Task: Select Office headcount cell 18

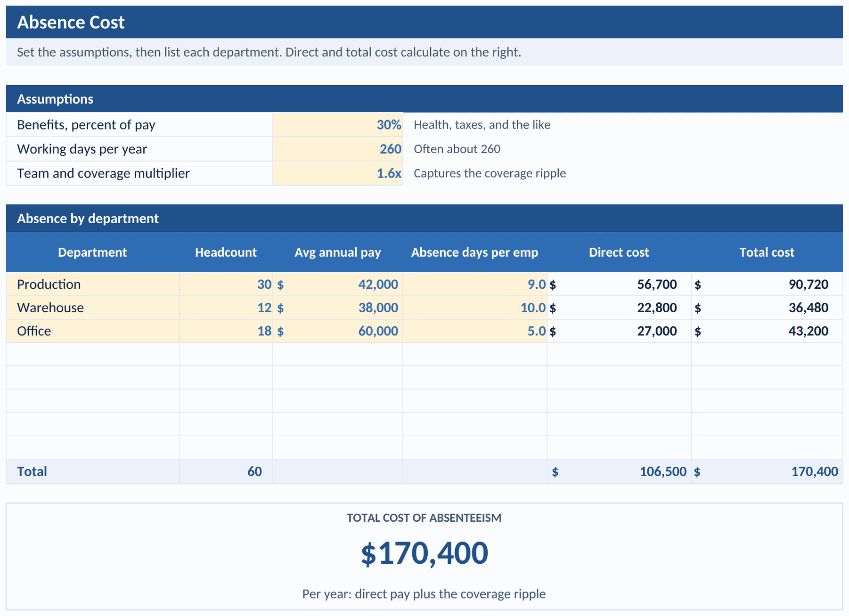Action: tap(226, 331)
